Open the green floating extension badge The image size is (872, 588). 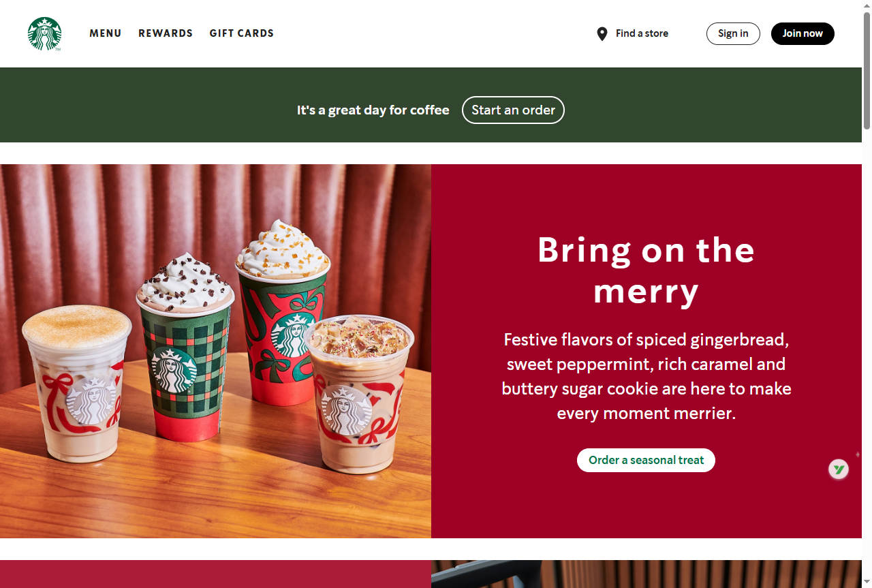coord(839,469)
